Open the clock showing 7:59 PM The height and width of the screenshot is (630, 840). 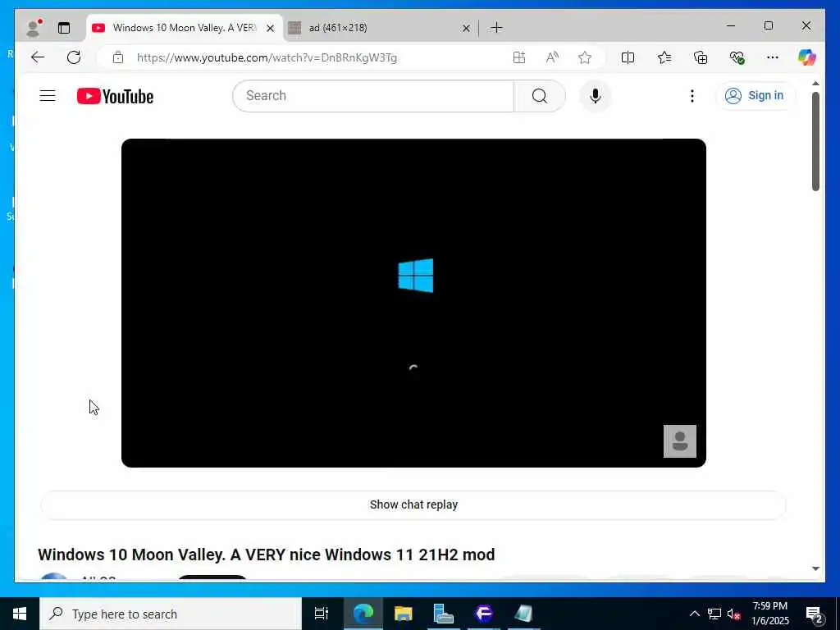[770, 614]
